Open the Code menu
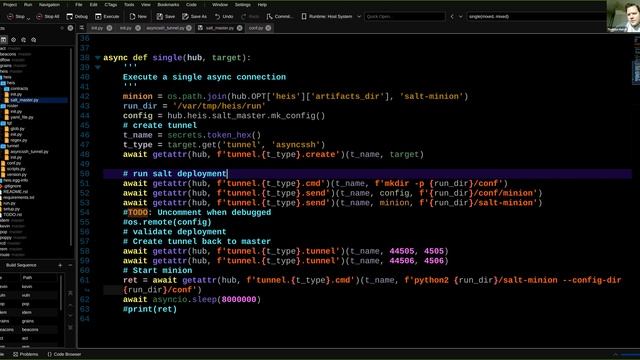 tap(191, 4)
